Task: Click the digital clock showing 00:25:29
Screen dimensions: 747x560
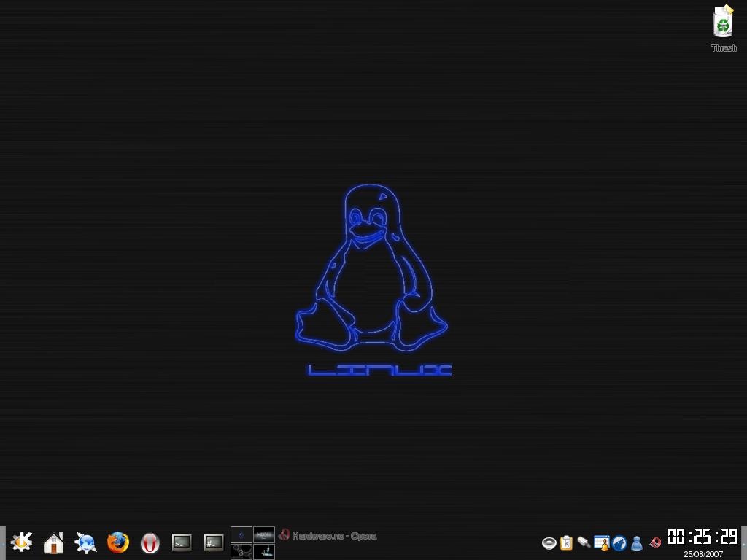Action: 703,537
